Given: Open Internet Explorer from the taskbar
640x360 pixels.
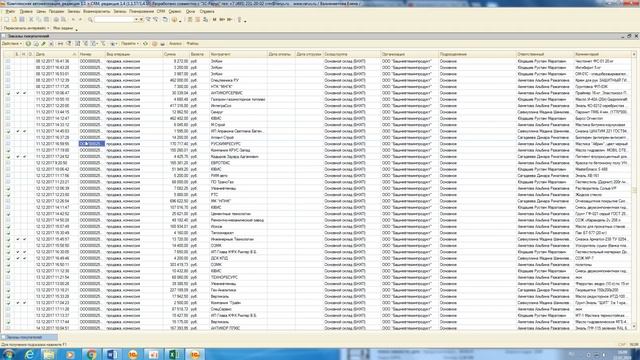Looking at the screenshot, I should click(29, 354).
